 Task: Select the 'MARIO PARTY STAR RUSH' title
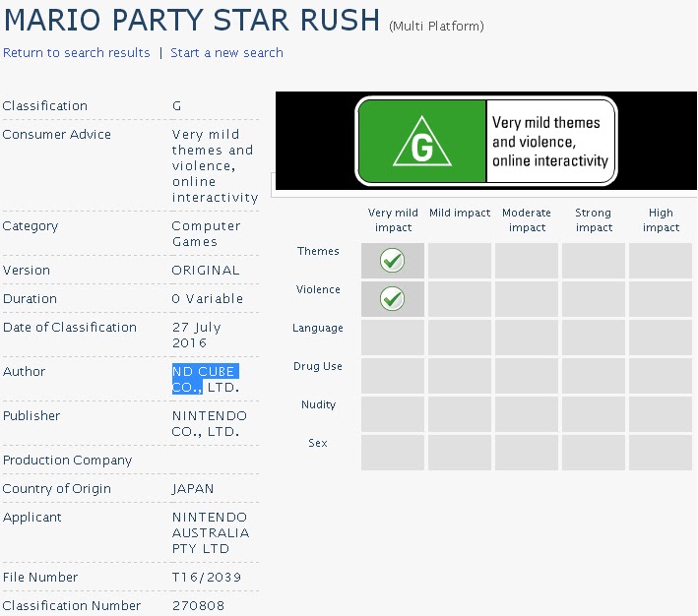tap(192, 20)
